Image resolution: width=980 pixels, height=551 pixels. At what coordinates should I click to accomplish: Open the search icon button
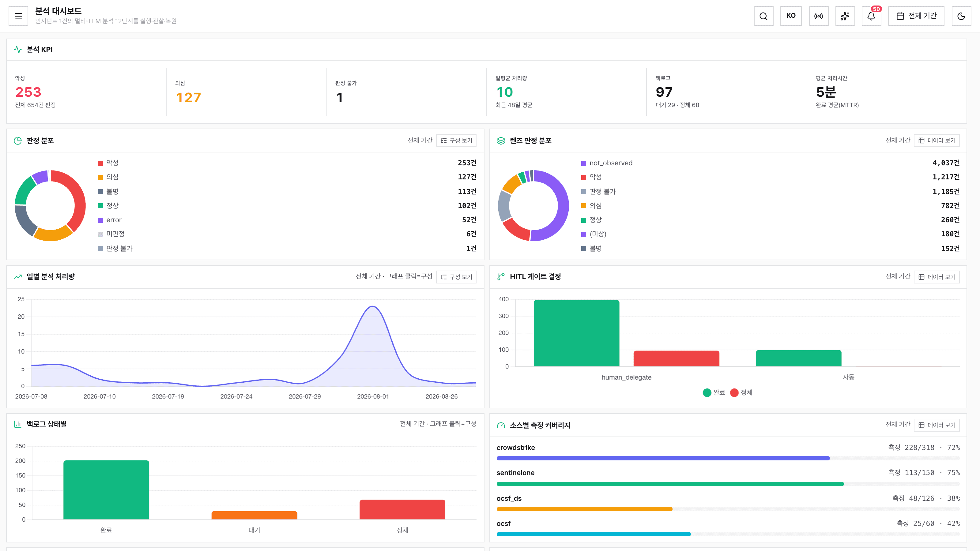763,16
